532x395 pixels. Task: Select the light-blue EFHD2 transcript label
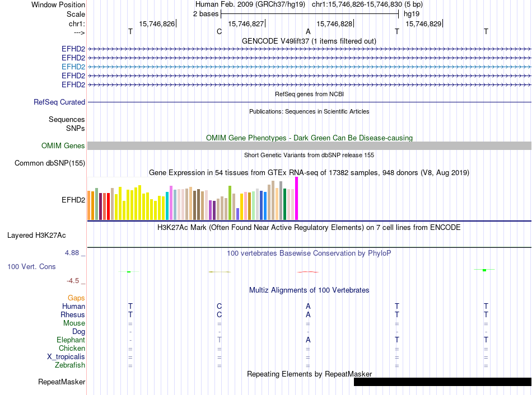tap(73, 67)
